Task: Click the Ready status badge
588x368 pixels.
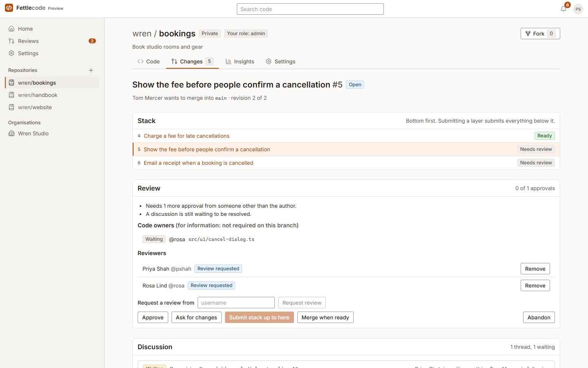Action: pyautogui.click(x=544, y=136)
